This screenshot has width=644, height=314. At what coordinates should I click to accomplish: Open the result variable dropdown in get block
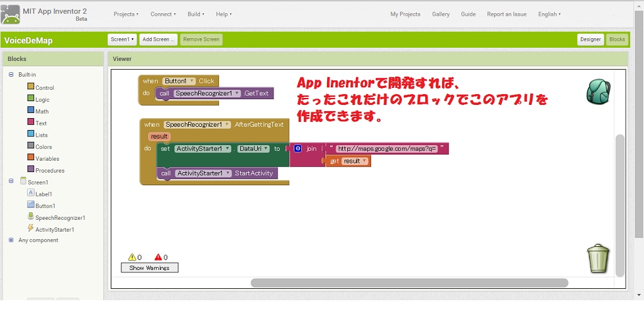pos(355,161)
